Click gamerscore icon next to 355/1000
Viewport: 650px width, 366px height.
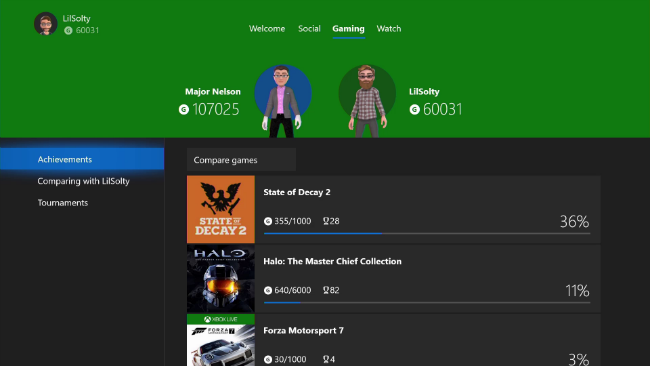pos(268,221)
